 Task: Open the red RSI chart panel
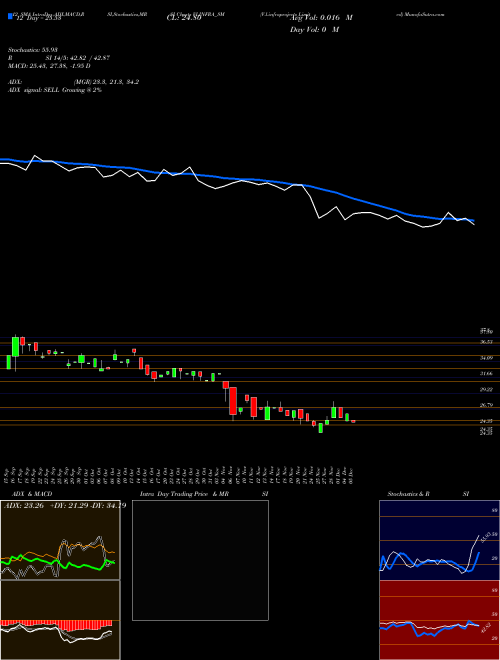point(439,620)
